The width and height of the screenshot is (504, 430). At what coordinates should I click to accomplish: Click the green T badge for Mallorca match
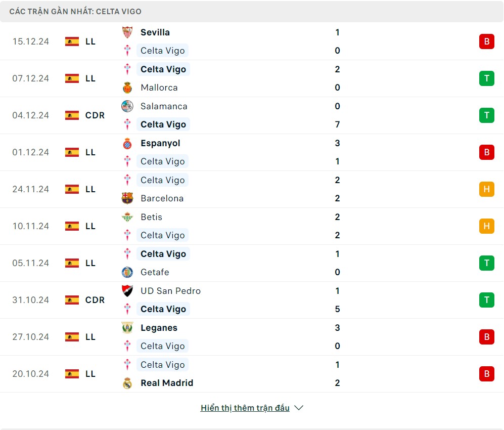point(486,78)
